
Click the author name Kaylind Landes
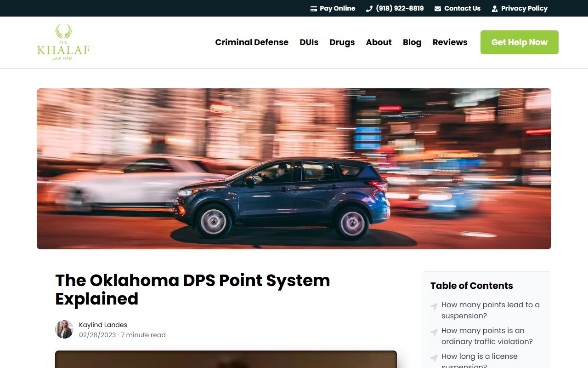pyautogui.click(x=103, y=325)
